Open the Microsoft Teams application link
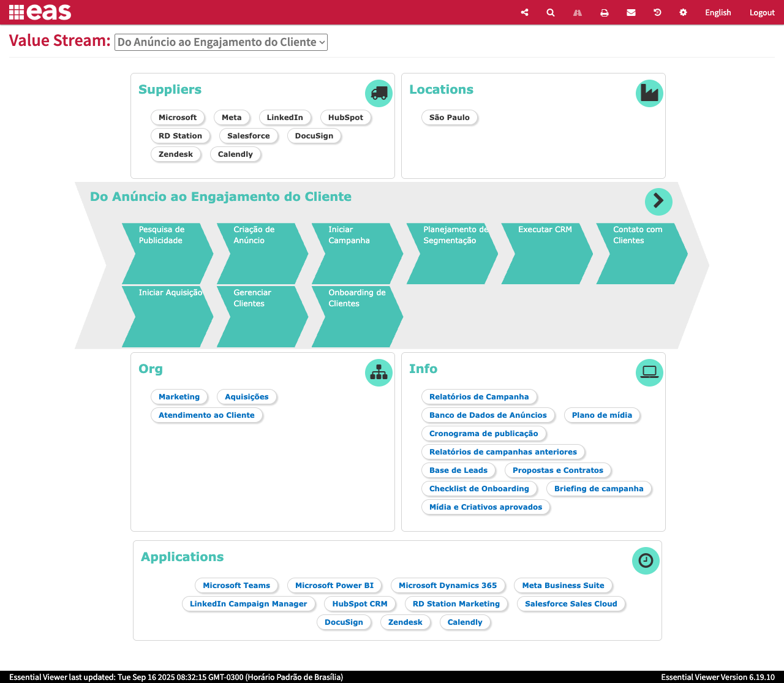Screen dimensions: 784x683 (236, 586)
